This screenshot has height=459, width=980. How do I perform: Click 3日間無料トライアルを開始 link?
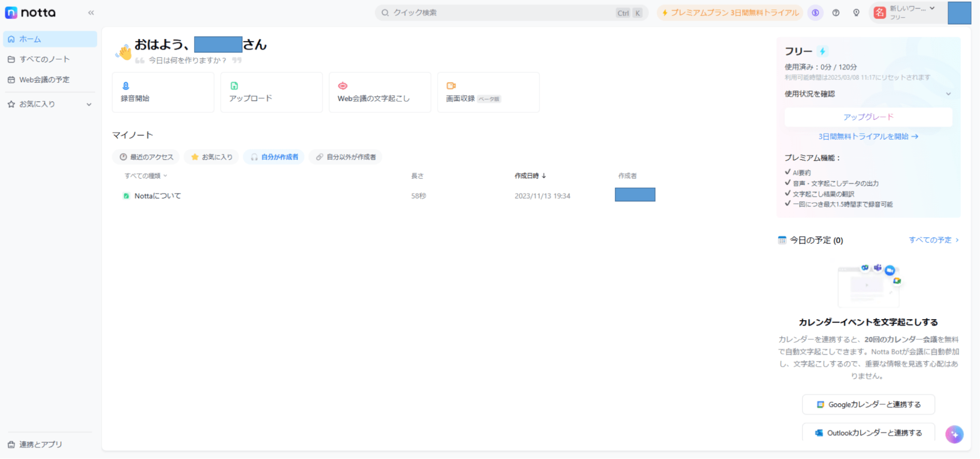868,136
